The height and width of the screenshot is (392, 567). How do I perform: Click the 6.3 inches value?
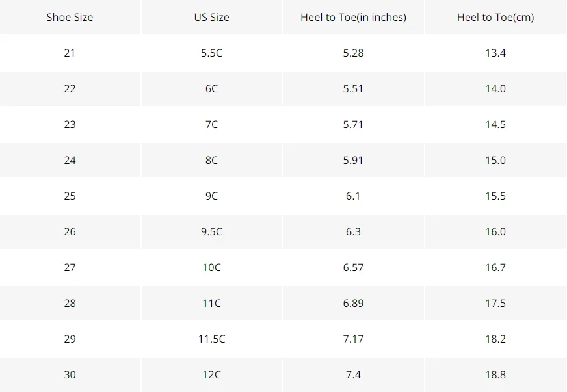pos(353,231)
